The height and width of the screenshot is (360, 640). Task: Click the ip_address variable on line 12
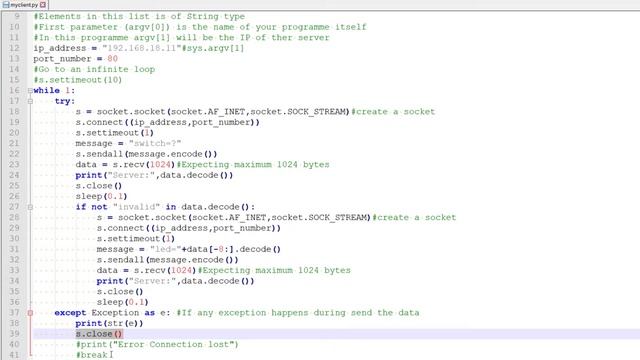[x=60, y=48]
